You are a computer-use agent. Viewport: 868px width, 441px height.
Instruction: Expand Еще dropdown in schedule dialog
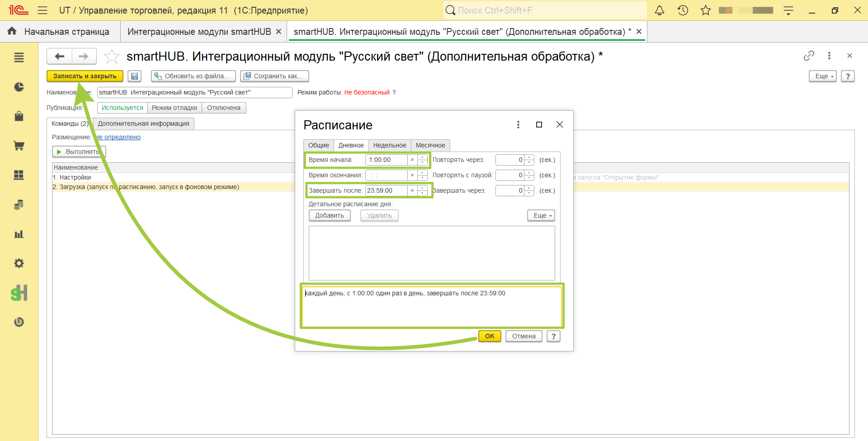coord(541,215)
